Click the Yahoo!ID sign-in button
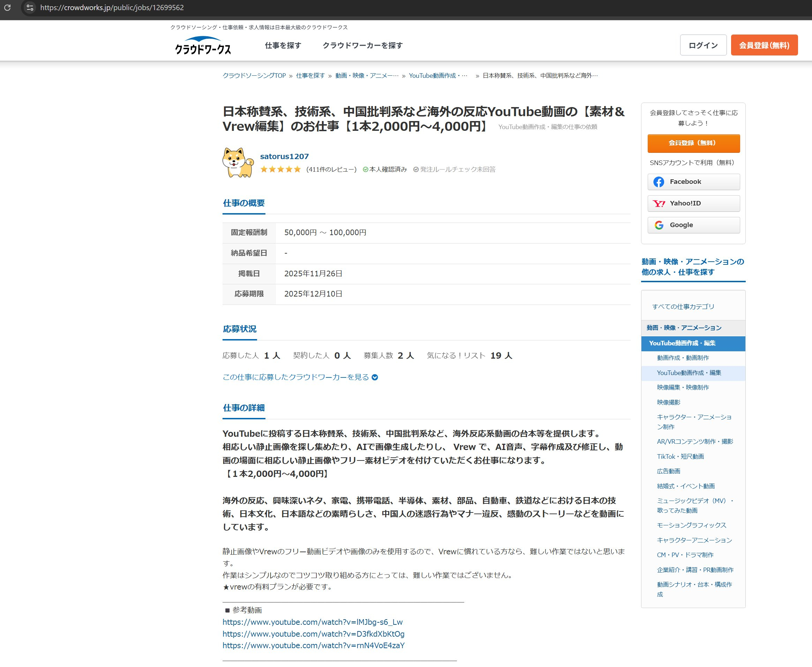 tap(693, 203)
